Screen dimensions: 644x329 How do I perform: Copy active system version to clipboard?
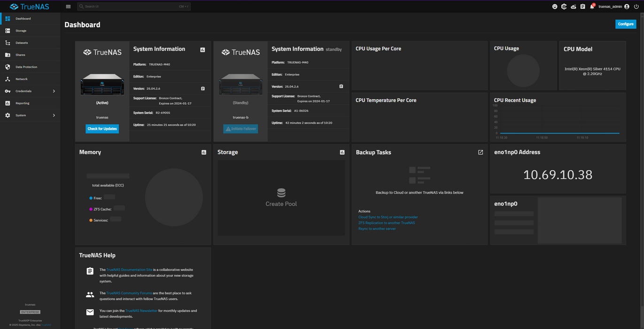point(203,88)
